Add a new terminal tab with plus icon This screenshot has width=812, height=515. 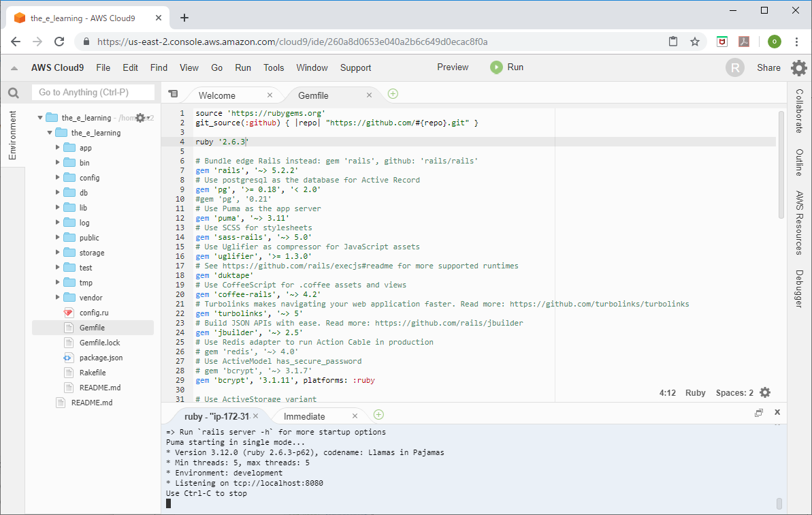pyautogui.click(x=378, y=414)
